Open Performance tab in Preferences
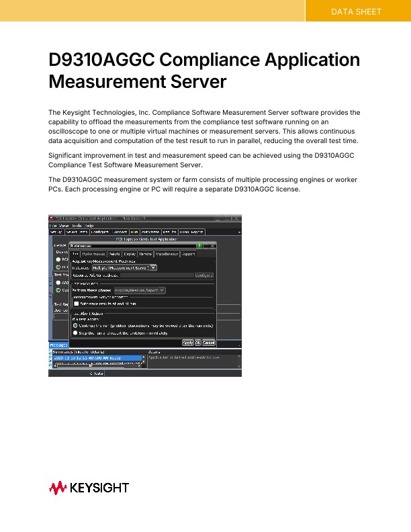The image size is (411, 532). 93,254
